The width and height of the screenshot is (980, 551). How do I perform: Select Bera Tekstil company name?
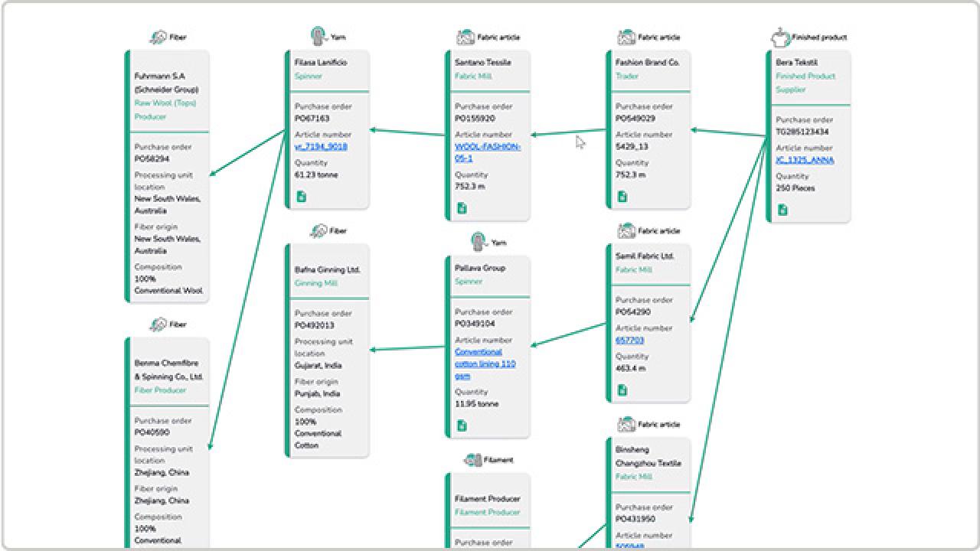click(x=795, y=63)
